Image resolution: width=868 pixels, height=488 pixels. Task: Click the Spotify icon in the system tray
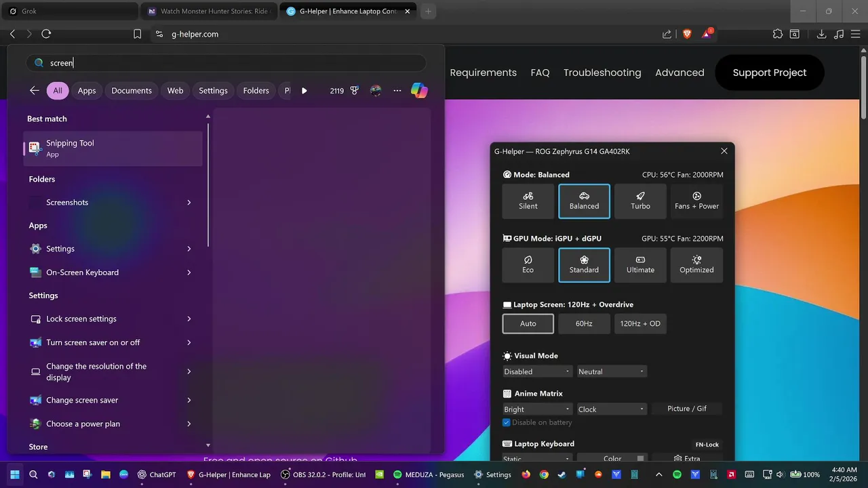coord(677,474)
